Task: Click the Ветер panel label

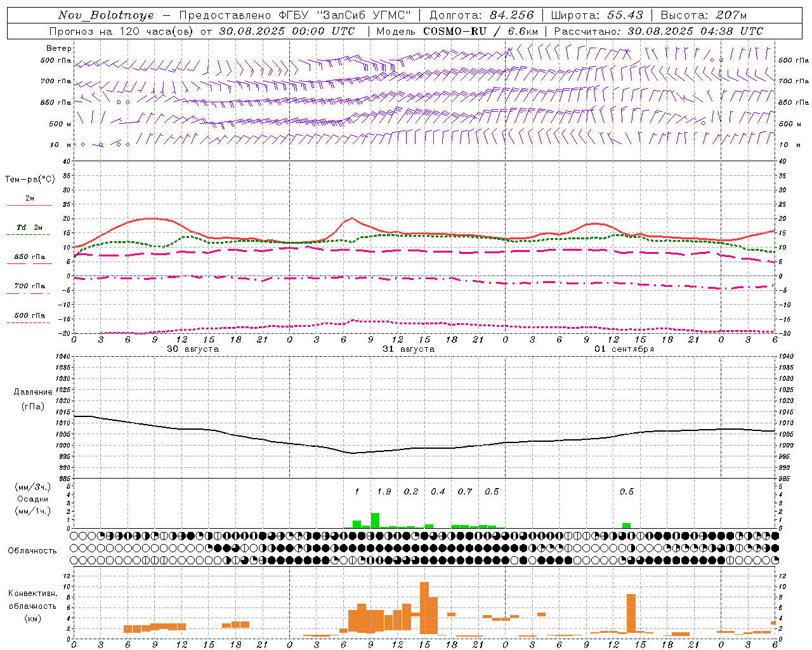Action: point(59,48)
